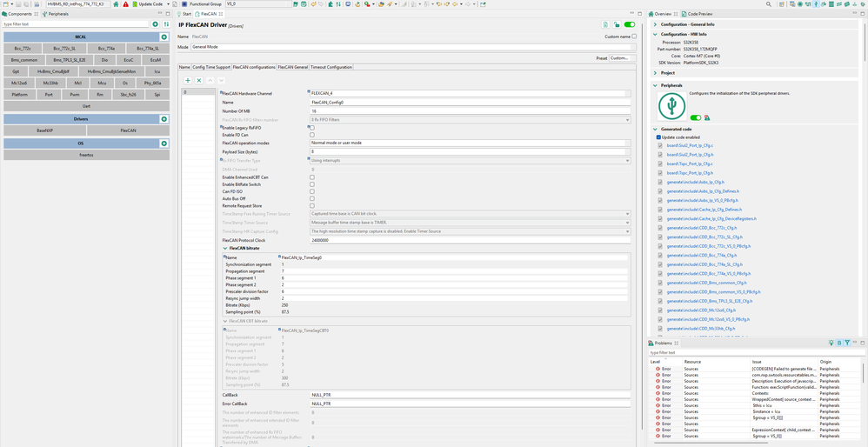Screen dimensions: 868x447
Task: Add a new Drivers component with plus icon
Action: pos(164,119)
